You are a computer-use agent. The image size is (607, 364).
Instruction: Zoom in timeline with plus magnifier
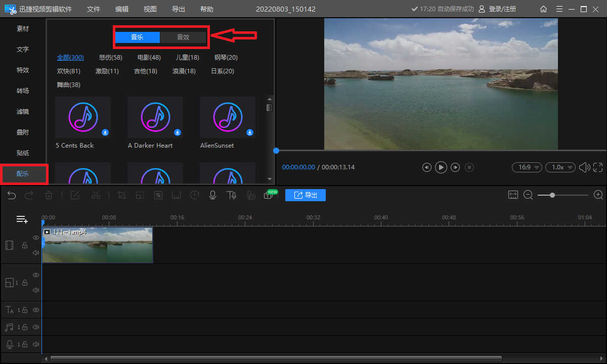coord(598,195)
